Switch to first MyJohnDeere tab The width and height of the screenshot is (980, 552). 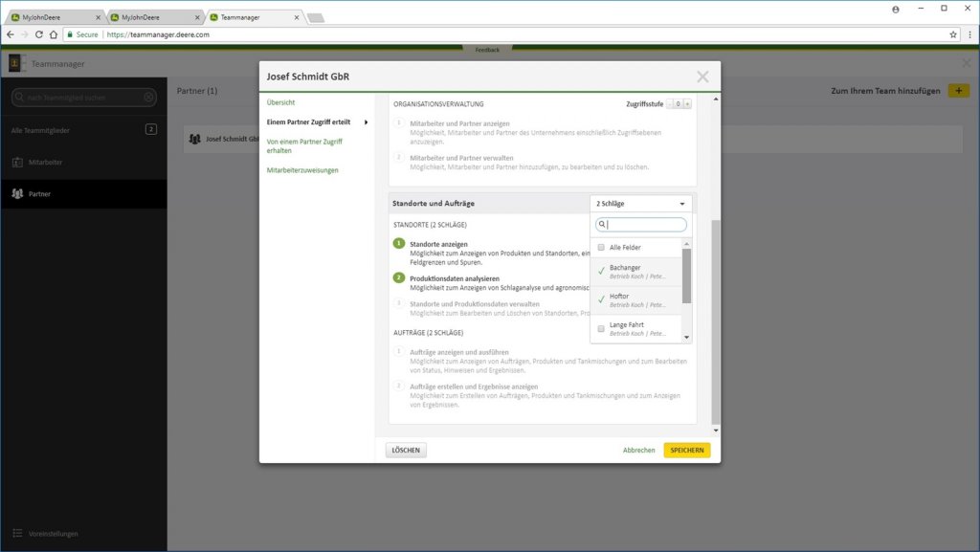[x=55, y=17]
